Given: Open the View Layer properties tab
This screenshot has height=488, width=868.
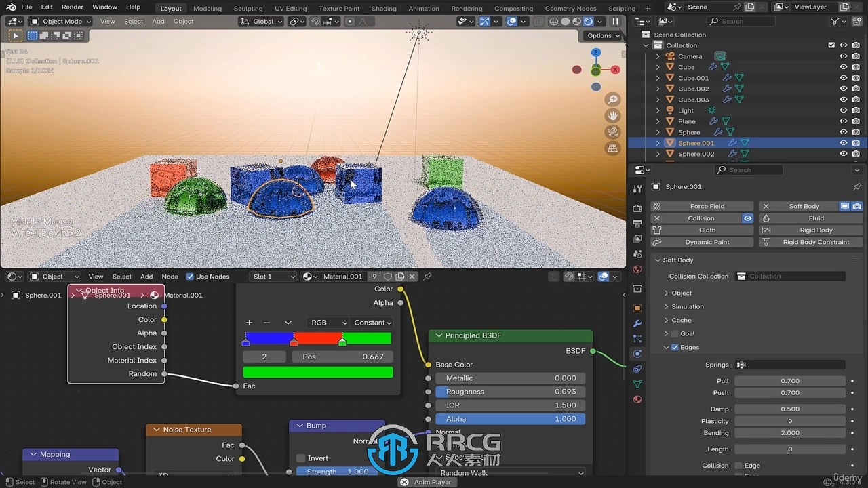Looking at the screenshot, I should (x=637, y=239).
